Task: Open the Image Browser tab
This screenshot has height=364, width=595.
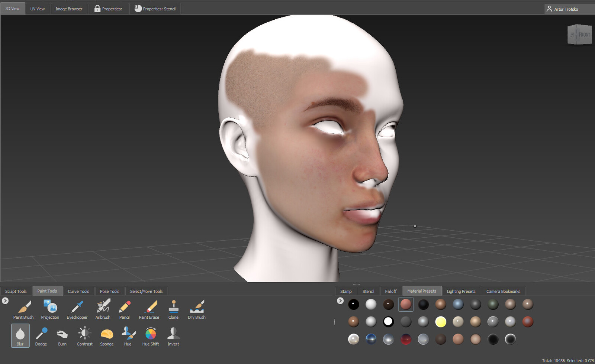Action: click(x=69, y=9)
